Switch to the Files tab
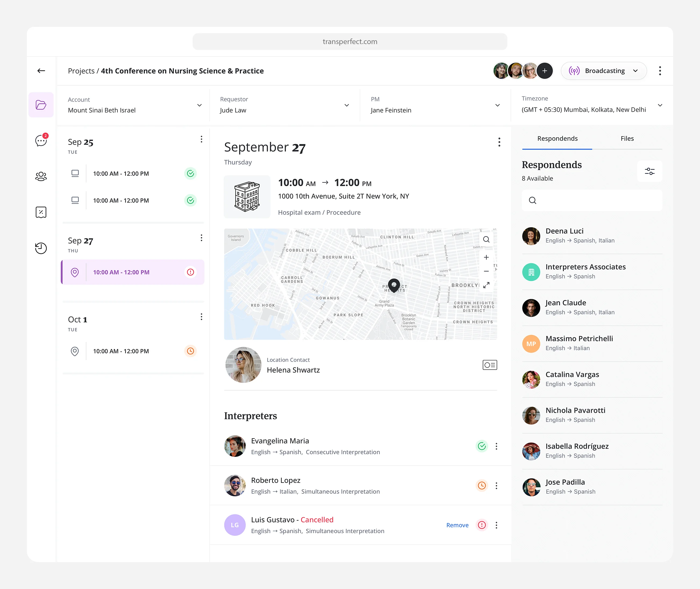Screen dimensions: 700x589 coord(627,139)
